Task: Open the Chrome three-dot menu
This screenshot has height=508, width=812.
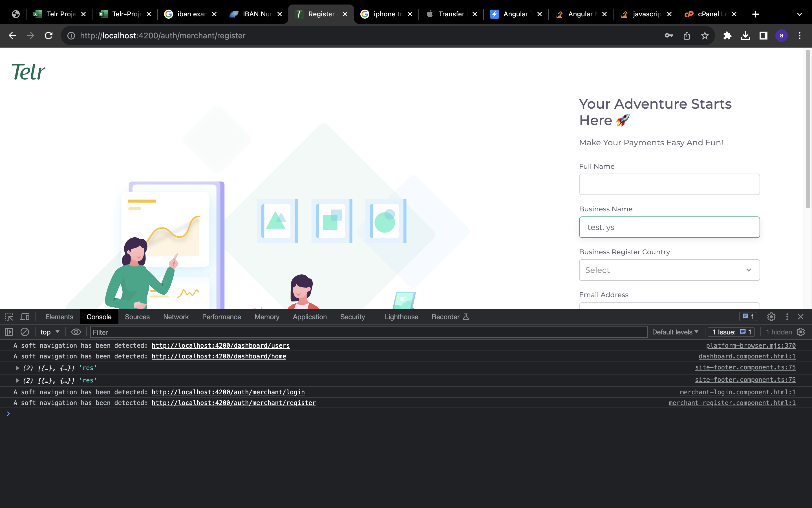Action: [x=800, y=36]
